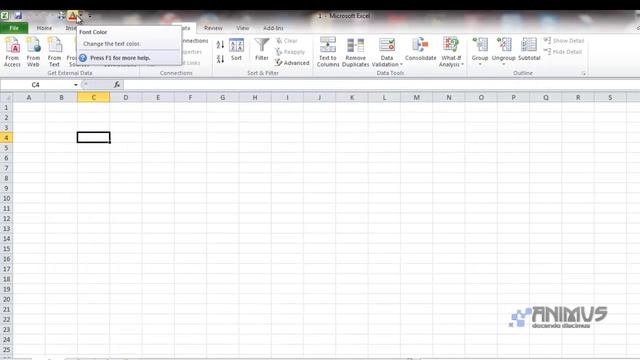Click the Group rows icon
The height and width of the screenshot is (360, 640).
point(480,45)
